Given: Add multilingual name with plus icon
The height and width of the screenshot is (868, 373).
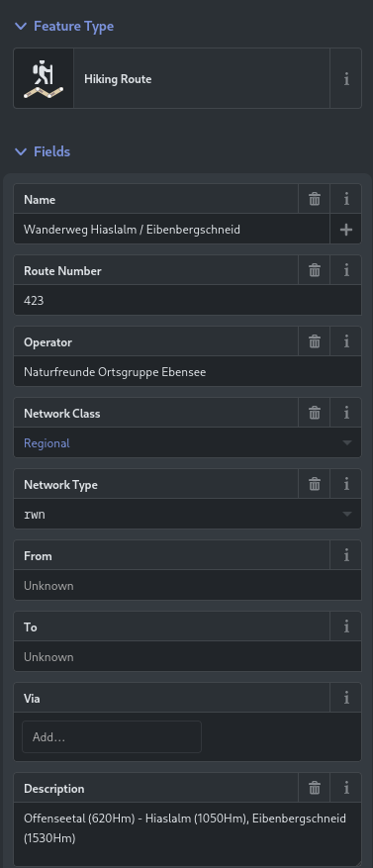Looking at the screenshot, I should (346, 230).
